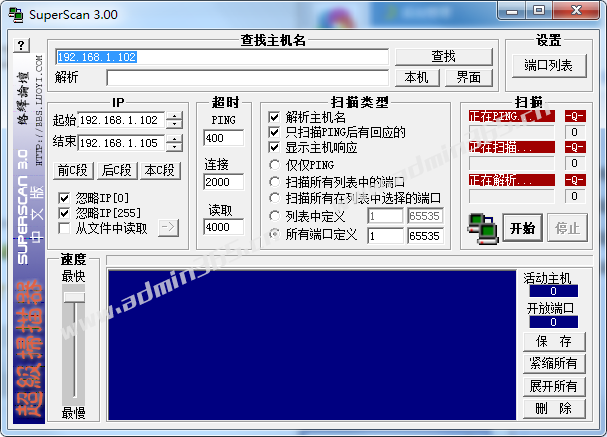Click the 连接 timeout field showing 2000
Viewport: 607px width, 437px height.
click(223, 182)
